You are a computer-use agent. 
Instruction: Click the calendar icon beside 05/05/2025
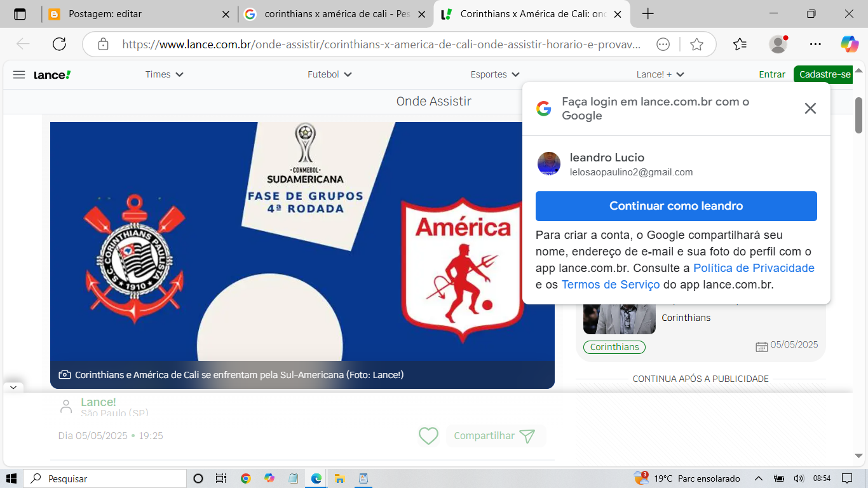tap(762, 346)
